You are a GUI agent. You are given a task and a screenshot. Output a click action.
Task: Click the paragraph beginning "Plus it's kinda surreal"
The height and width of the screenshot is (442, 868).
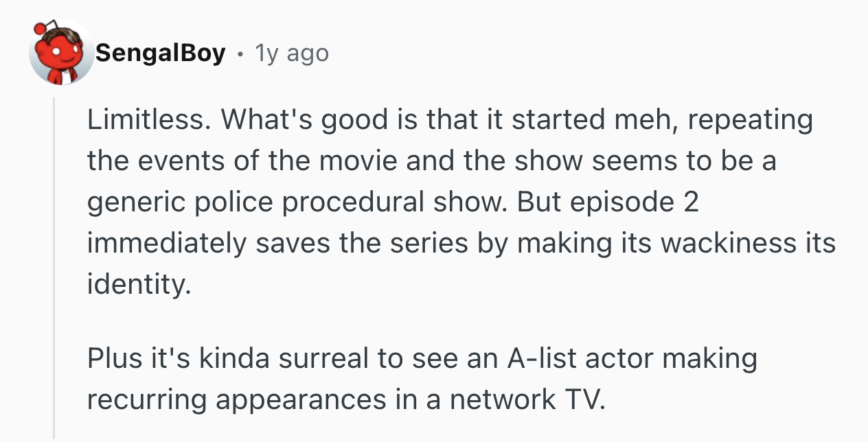422,379
